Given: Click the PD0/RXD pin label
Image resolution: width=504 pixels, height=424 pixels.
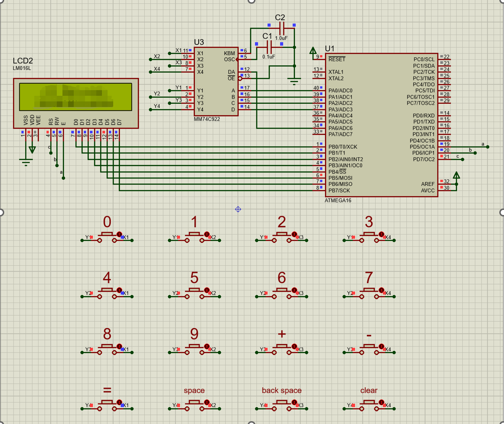Looking at the screenshot, I should tap(424, 116).
